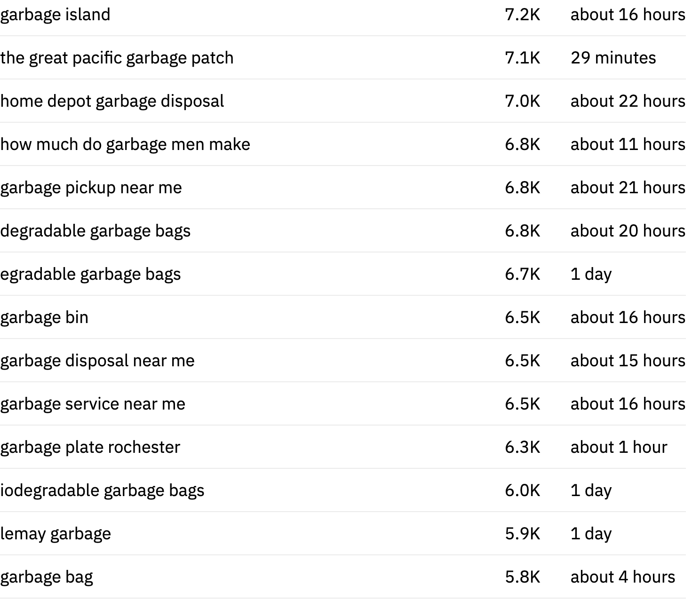Open 'garbage service near me' keyword
Image resolution: width=700 pixels, height=600 pixels.
point(93,404)
